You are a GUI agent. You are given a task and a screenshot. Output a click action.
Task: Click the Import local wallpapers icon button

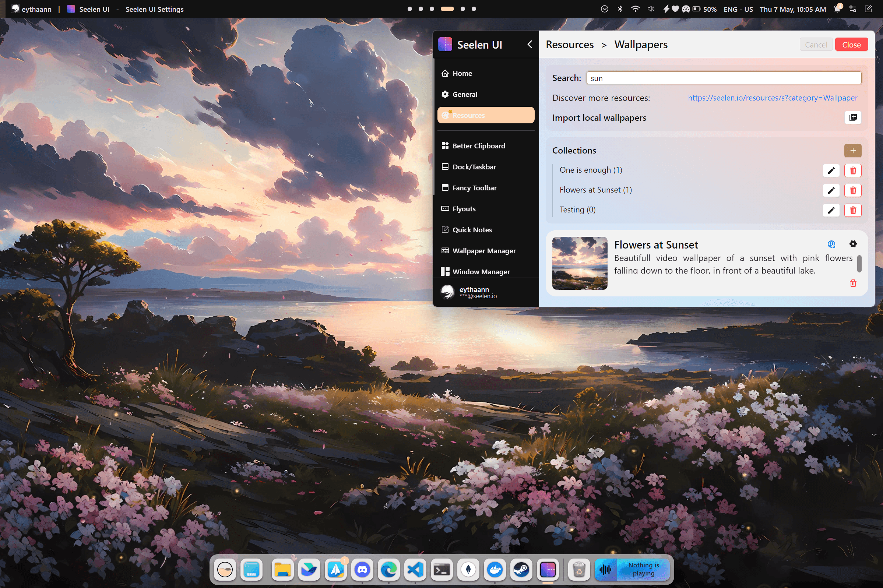point(853,117)
